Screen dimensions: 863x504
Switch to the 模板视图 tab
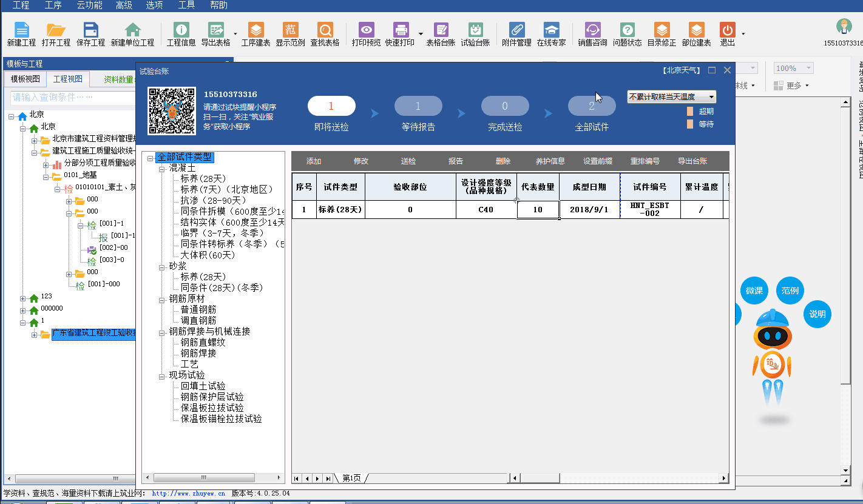pos(25,79)
